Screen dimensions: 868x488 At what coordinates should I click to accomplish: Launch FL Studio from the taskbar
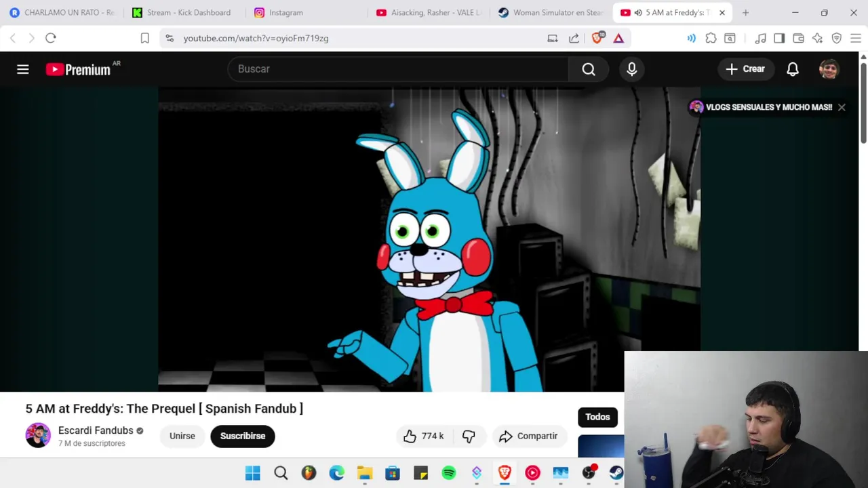coord(309,473)
